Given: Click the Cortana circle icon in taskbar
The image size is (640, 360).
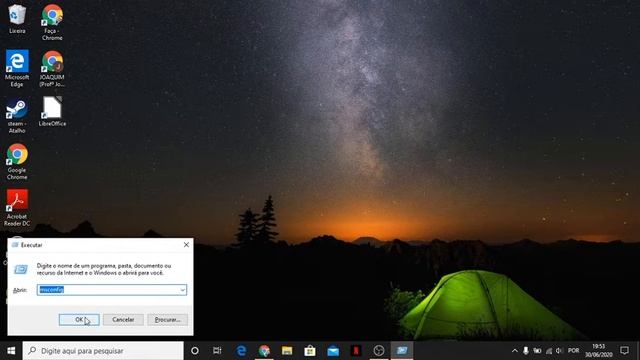Looking at the screenshot, I should point(195,351).
